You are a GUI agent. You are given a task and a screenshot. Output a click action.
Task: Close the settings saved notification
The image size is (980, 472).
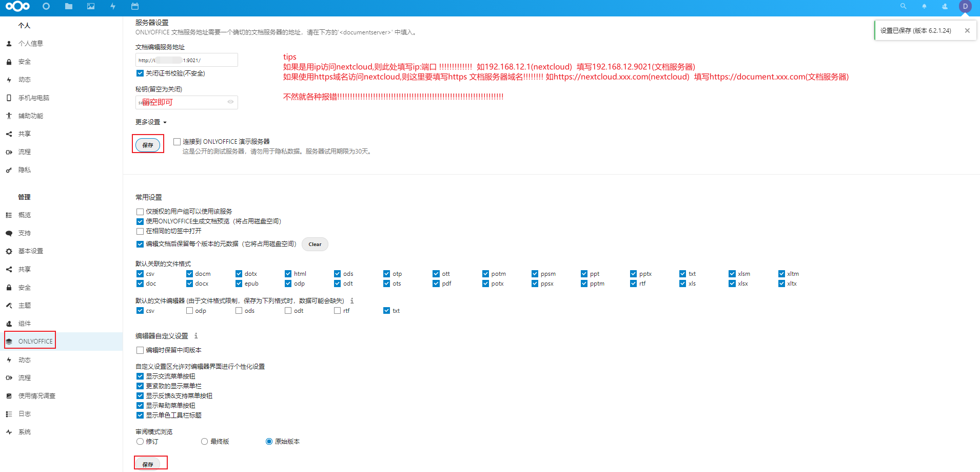(967, 30)
